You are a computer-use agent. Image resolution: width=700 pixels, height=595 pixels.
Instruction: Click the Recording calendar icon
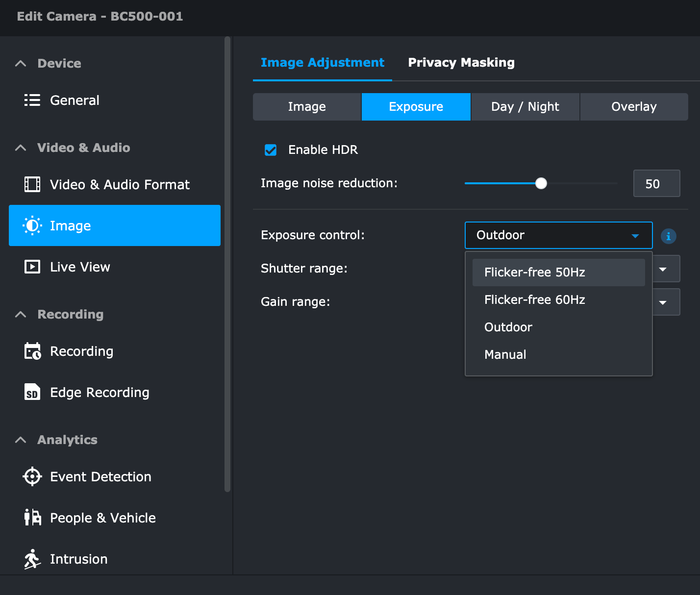coord(32,351)
